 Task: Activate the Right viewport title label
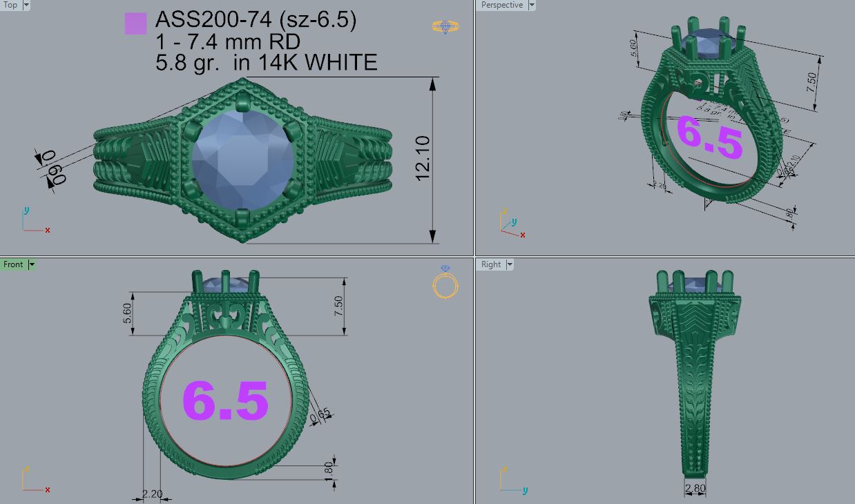(491, 264)
